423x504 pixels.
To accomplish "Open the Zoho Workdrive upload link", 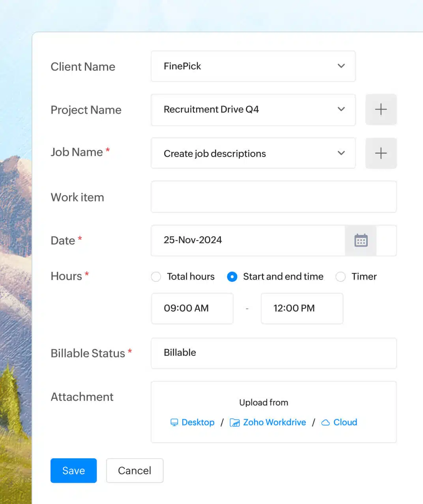I will [274, 422].
